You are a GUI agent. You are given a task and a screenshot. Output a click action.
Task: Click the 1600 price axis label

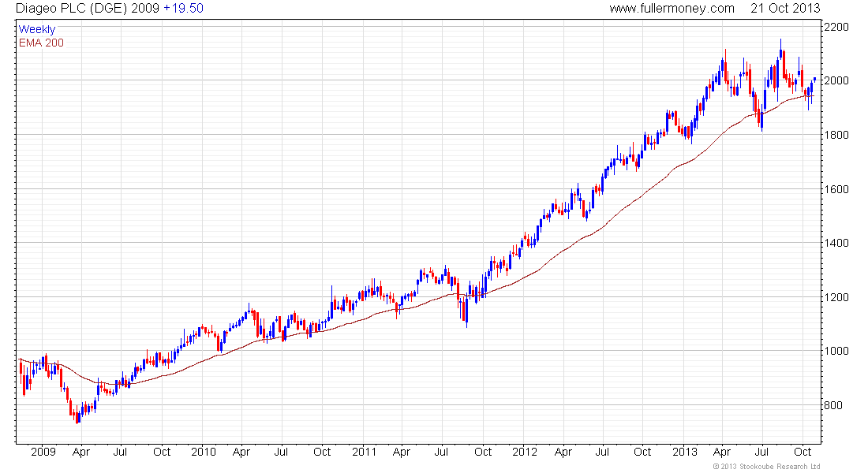[x=836, y=189]
